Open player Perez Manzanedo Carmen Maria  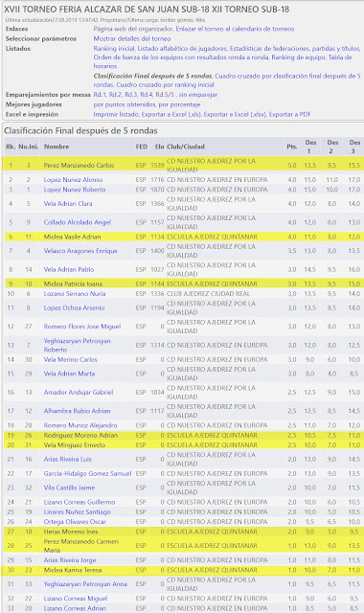pyautogui.click(x=80, y=546)
